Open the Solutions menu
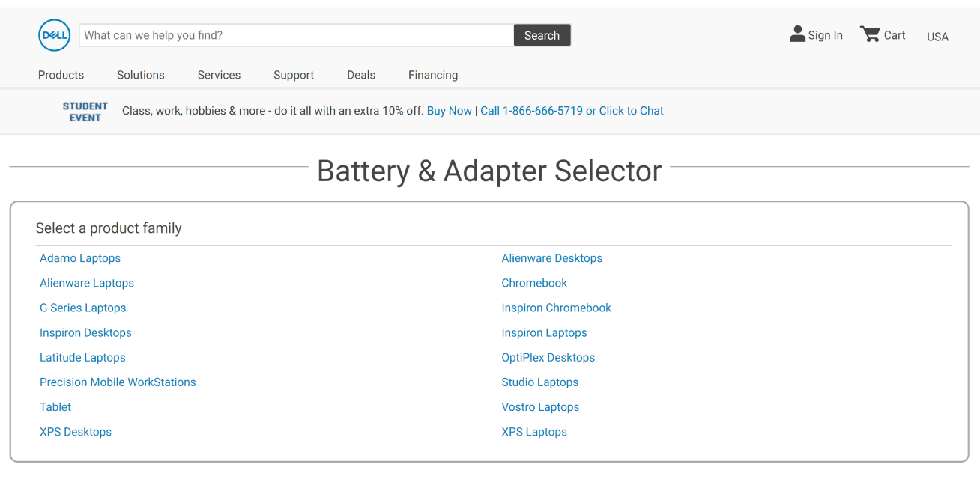Viewport: 980px width, 491px height. [141, 75]
